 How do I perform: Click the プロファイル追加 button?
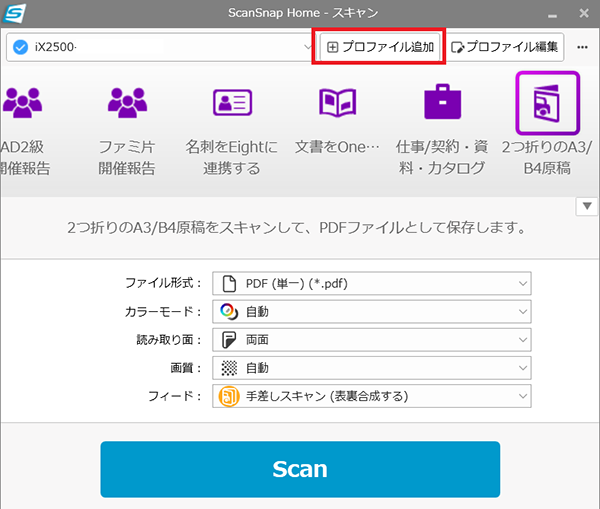pos(380,47)
